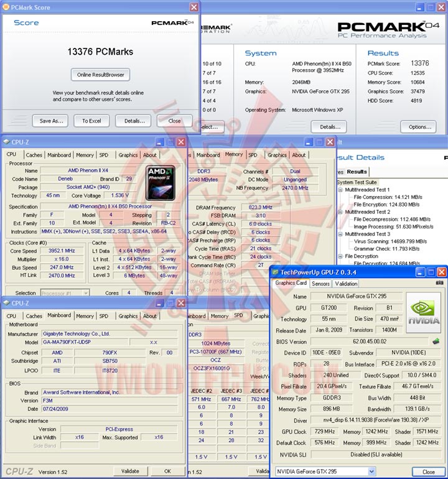Click the GPU-Z screenshot camera icon
Image resolution: width=448 pixels, height=479 pixels.
439,283
